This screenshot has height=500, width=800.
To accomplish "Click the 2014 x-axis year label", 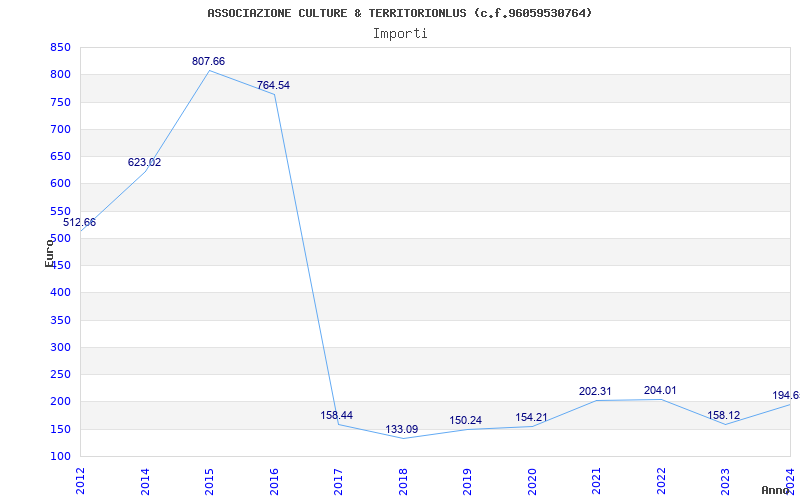I will 145,481.
